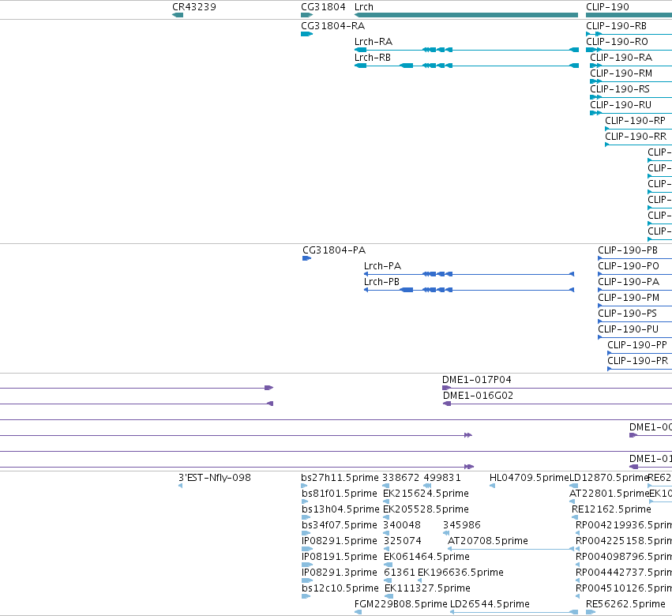Click clone label DME1-016G02

(478, 396)
